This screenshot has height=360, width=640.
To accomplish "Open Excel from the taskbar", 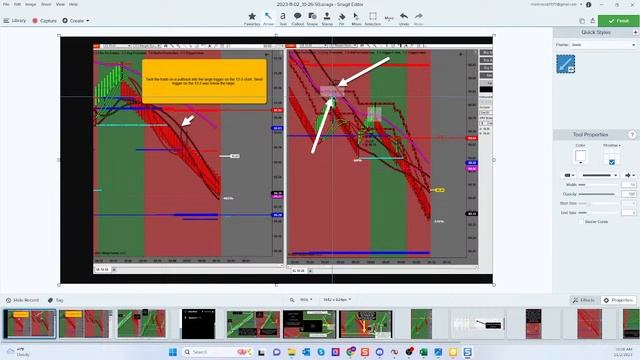I will click(x=423, y=352).
